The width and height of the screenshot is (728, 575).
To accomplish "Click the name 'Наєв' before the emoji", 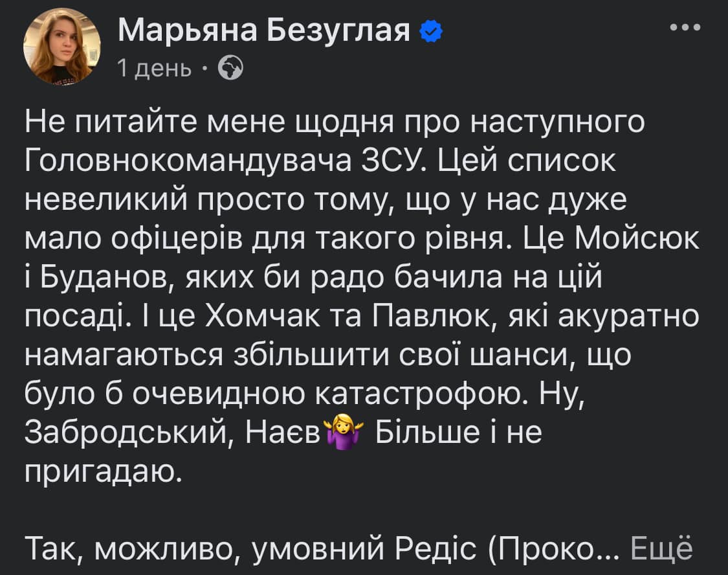I will point(283,433).
